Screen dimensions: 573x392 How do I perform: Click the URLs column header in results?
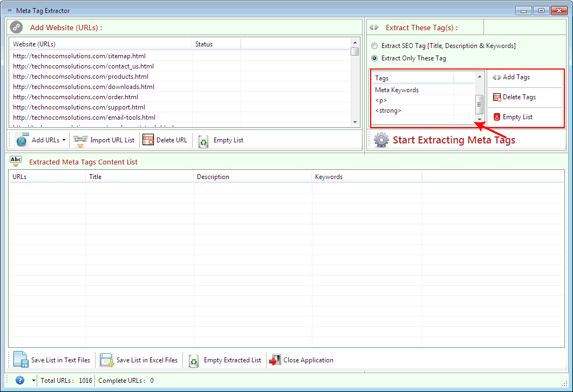click(x=47, y=177)
